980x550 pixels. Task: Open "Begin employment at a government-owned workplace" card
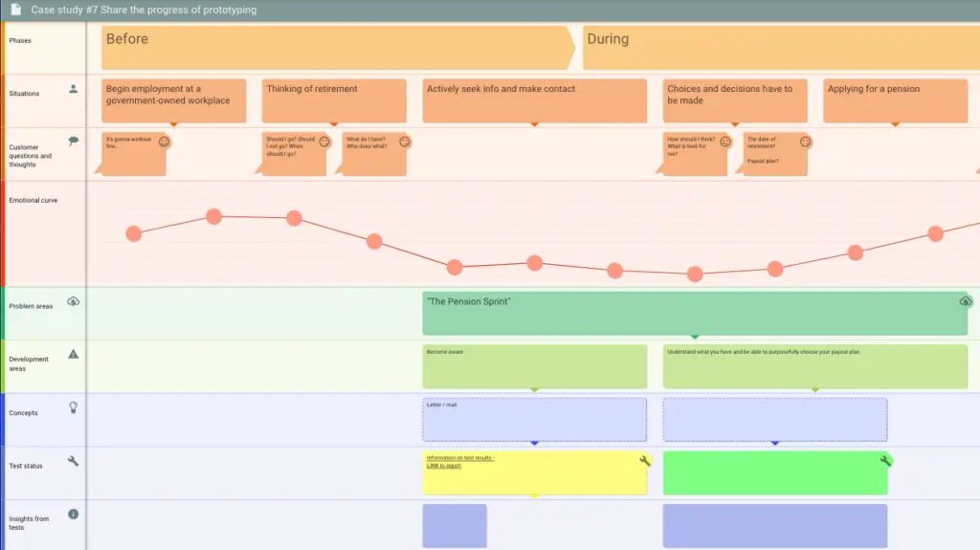tap(174, 100)
